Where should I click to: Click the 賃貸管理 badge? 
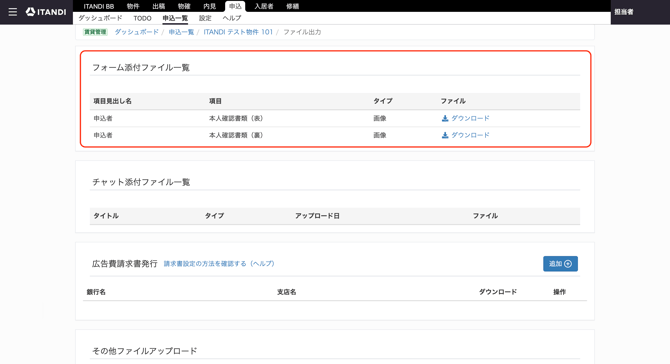coord(95,32)
